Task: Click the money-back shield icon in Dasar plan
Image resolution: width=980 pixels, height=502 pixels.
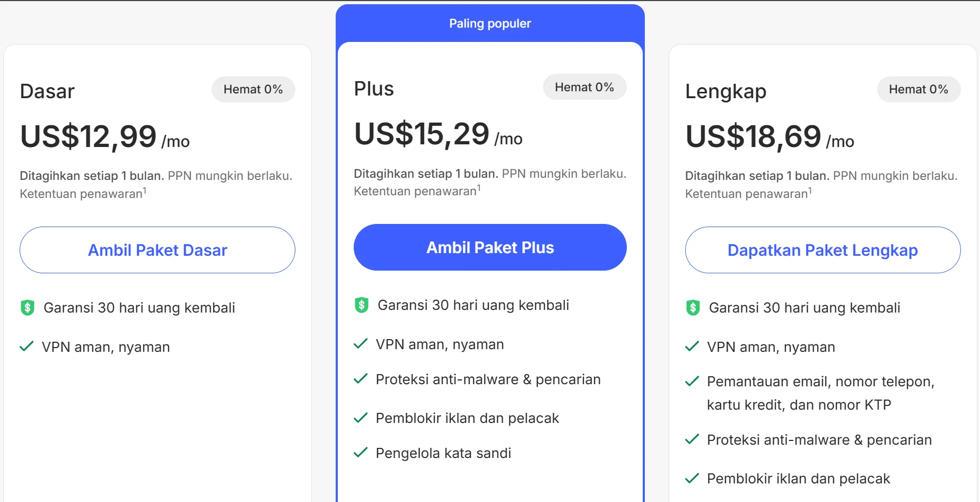Action: click(28, 308)
